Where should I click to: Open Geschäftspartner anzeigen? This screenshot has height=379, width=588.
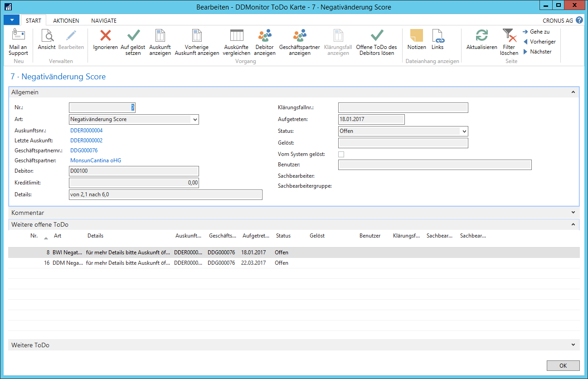point(300,43)
